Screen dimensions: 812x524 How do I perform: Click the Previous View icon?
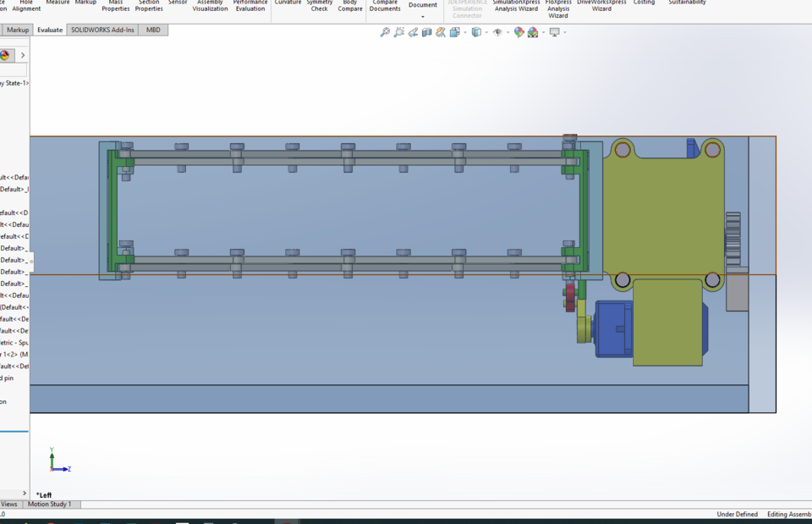[x=413, y=32]
